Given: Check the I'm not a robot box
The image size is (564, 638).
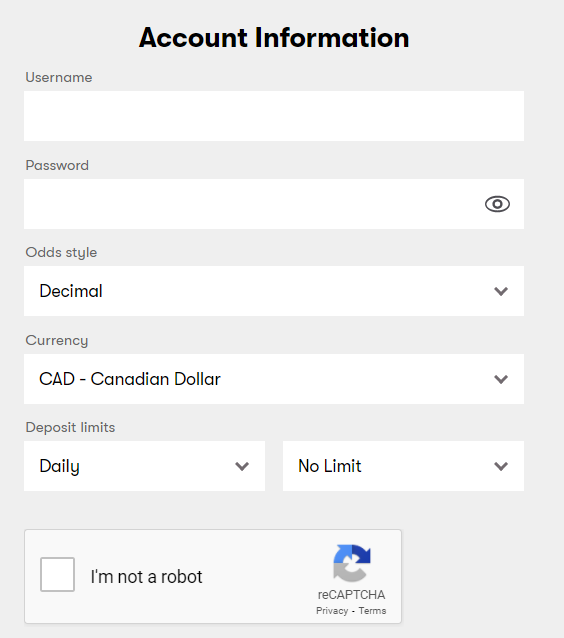Looking at the screenshot, I should coord(57,574).
